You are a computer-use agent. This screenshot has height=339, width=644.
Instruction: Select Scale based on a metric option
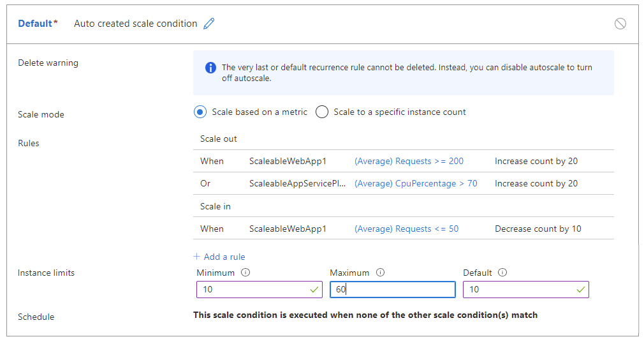click(200, 112)
